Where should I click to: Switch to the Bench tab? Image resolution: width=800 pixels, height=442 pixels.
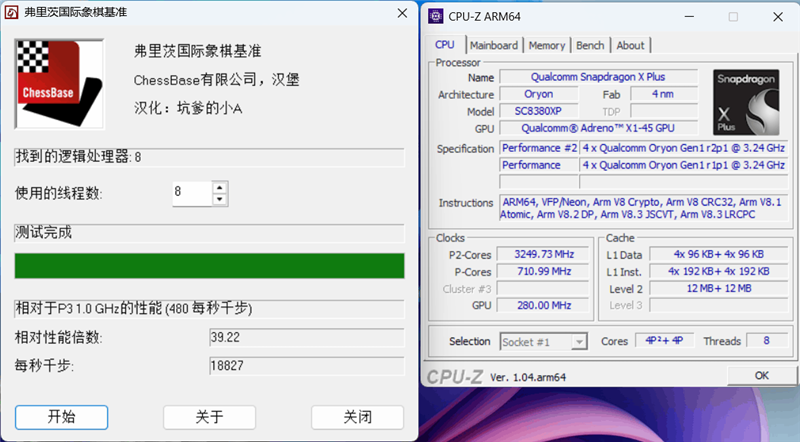pos(590,45)
